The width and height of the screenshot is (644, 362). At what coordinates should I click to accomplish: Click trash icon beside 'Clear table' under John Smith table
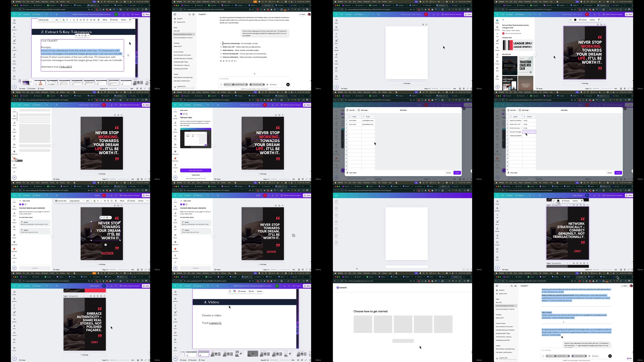348,173
